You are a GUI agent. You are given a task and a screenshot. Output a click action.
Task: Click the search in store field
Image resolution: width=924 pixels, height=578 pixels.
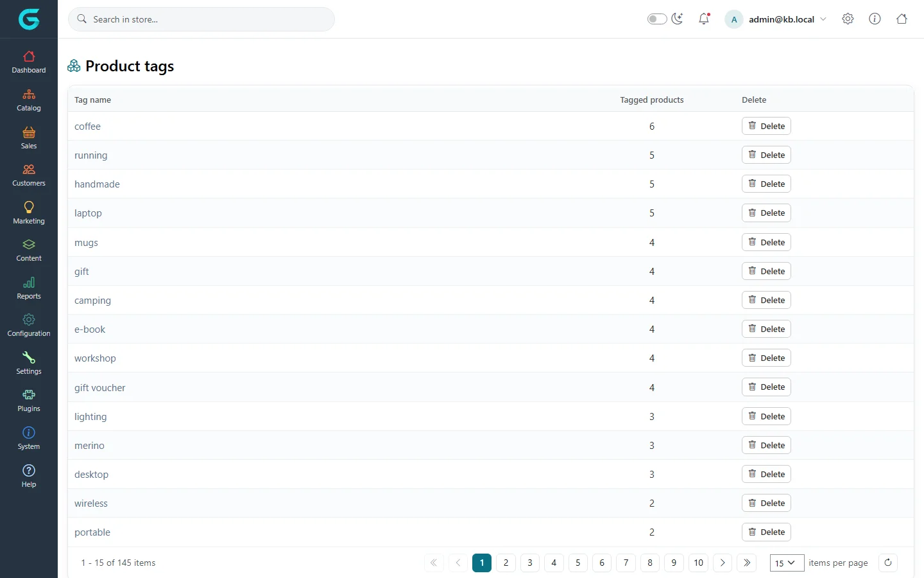click(201, 19)
